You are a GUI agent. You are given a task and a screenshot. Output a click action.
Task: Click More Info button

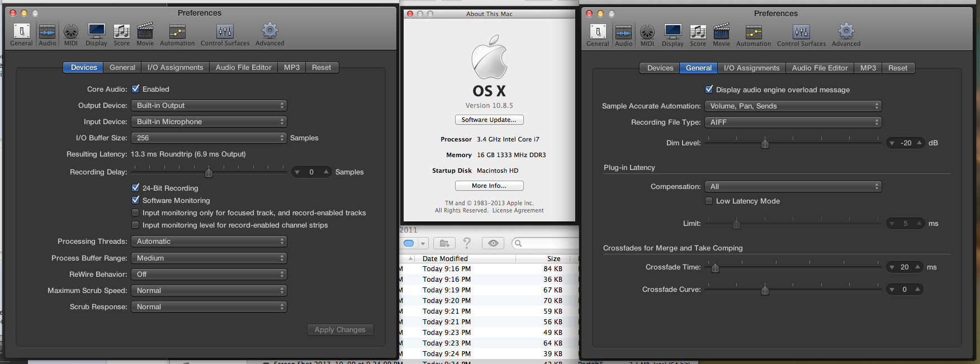489,186
